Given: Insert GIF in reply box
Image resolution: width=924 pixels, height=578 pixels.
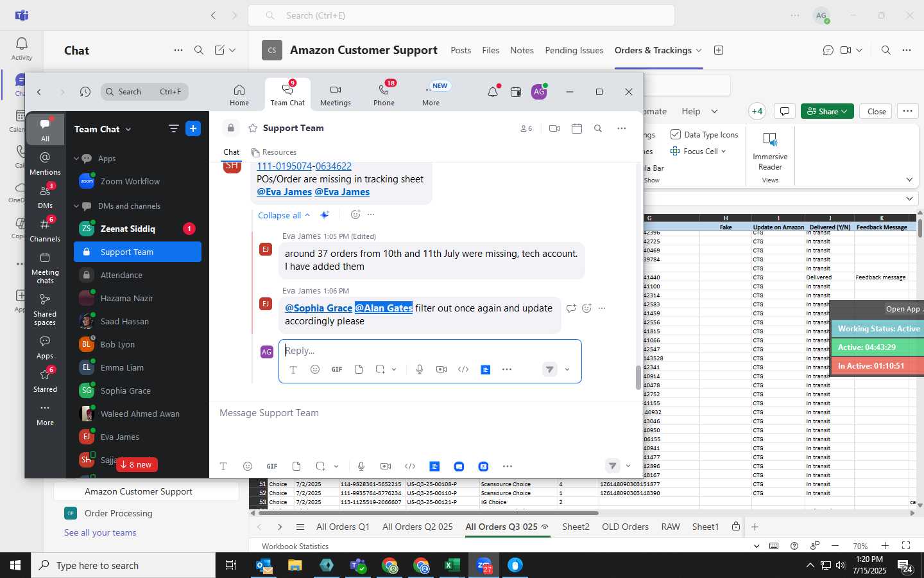Looking at the screenshot, I should coord(337,369).
